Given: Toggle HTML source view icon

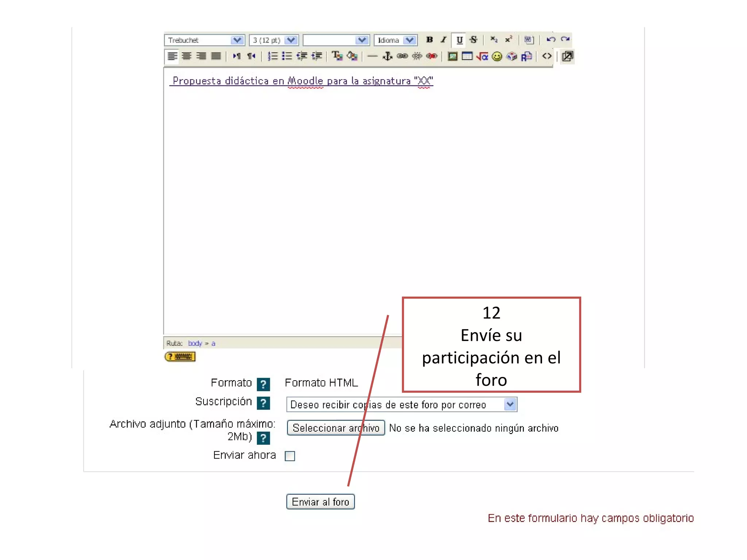Looking at the screenshot, I should [x=546, y=56].
